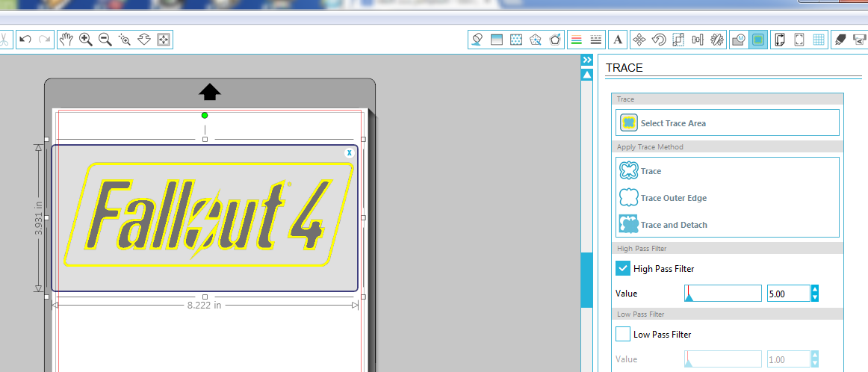Fit the page to the window
The height and width of the screenshot is (372, 868).
[x=164, y=40]
